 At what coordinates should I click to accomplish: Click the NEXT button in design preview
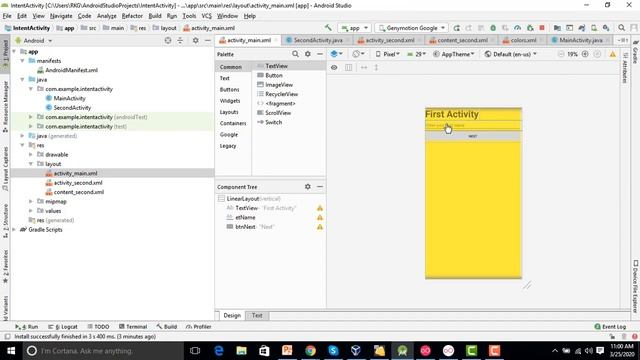click(473, 136)
